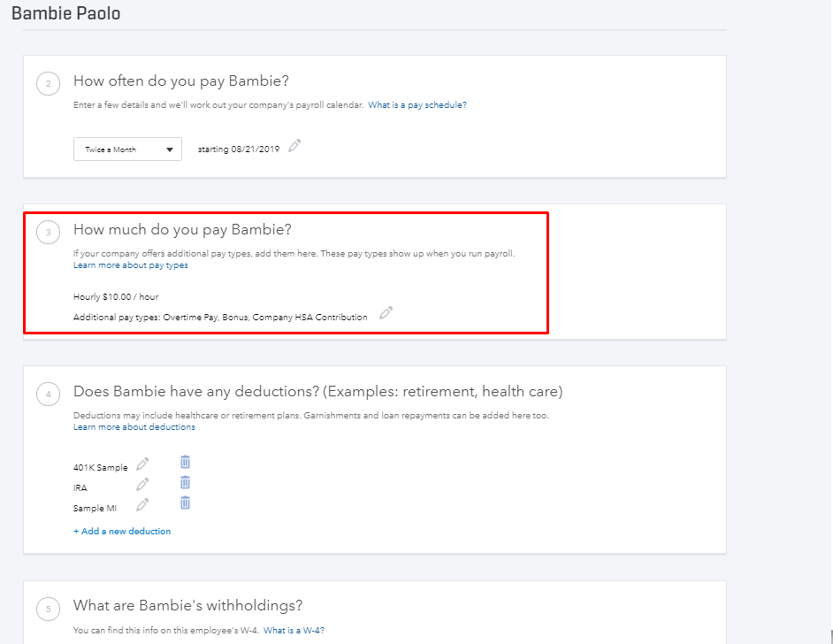Edit the pay schedule start date pencil
Viewport: 833px width, 644px height.
click(294, 146)
